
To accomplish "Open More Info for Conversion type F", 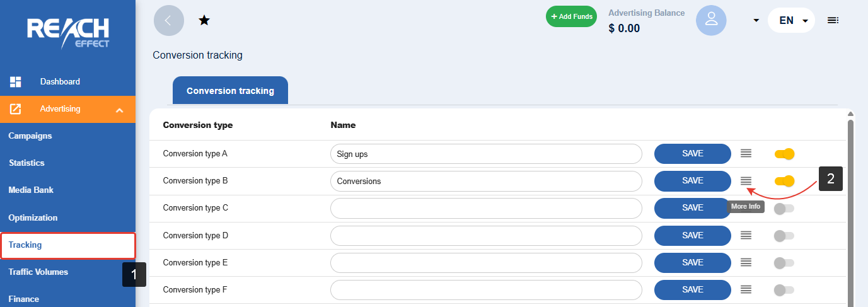I will click(x=746, y=289).
